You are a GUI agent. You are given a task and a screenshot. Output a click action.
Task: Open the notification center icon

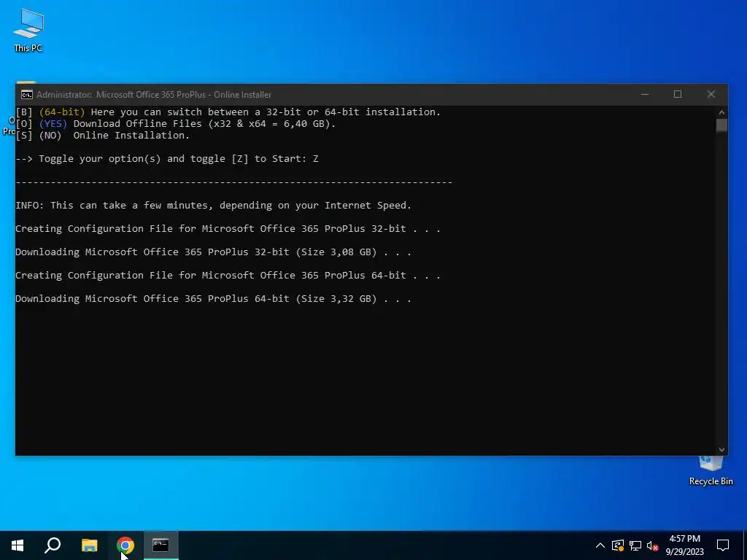[723, 545]
